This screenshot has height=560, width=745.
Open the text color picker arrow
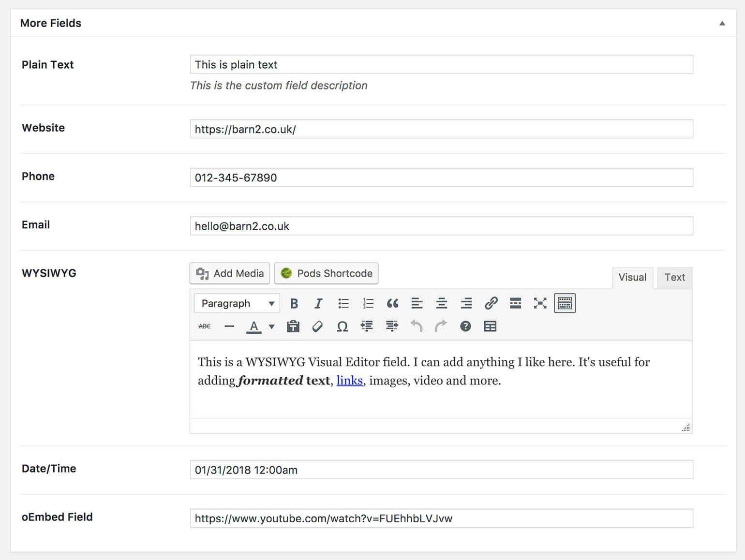pos(271,326)
